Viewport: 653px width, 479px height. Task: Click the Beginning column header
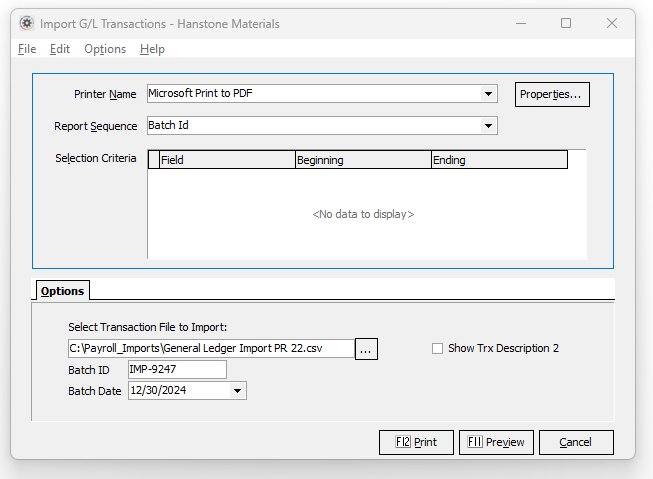click(x=363, y=160)
